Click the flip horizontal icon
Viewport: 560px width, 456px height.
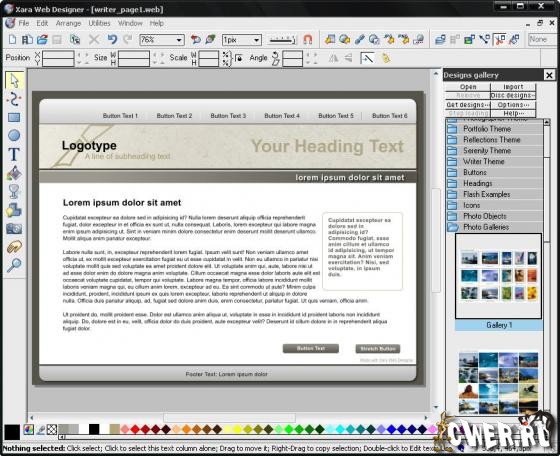click(x=333, y=58)
